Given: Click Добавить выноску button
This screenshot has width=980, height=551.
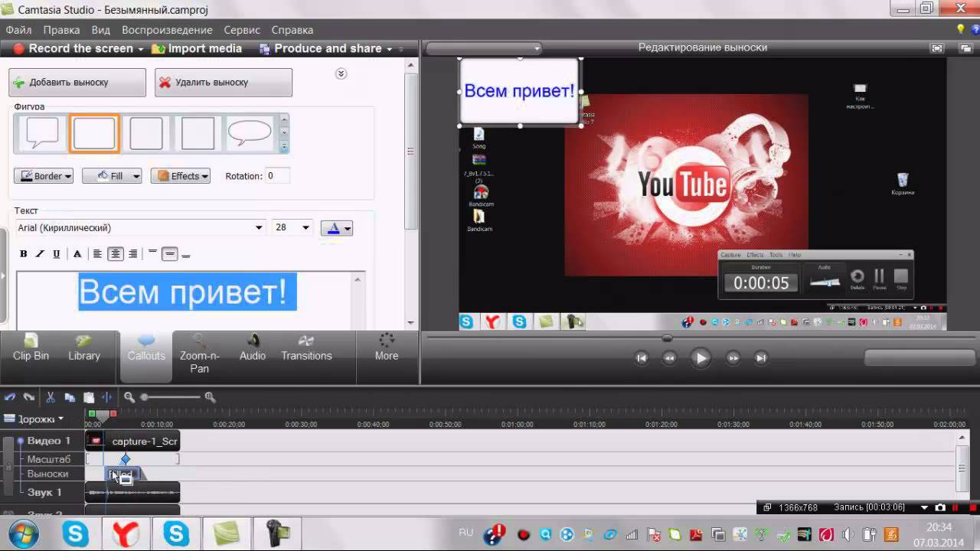Looking at the screenshot, I should [x=77, y=83].
